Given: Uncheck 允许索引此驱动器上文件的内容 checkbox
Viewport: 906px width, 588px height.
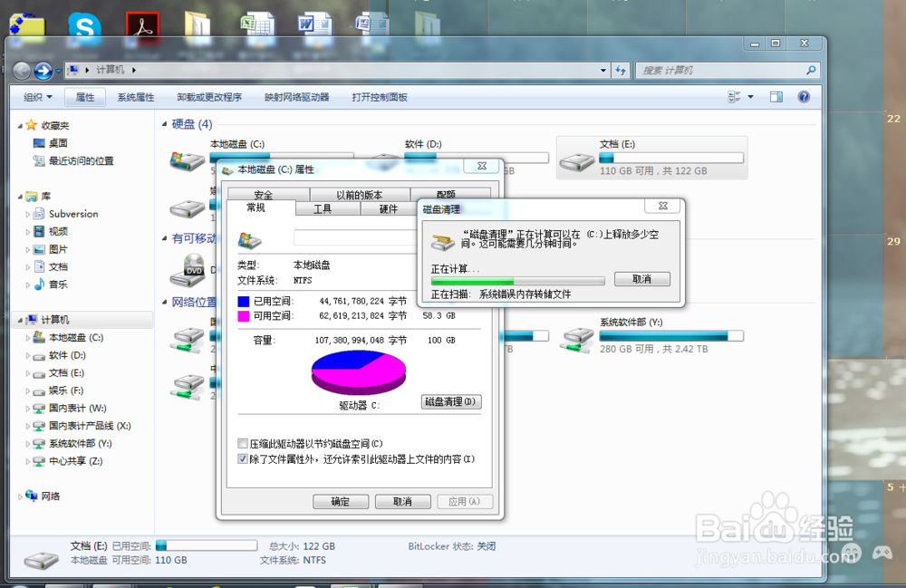Looking at the screenshot, I should [243, 459].
